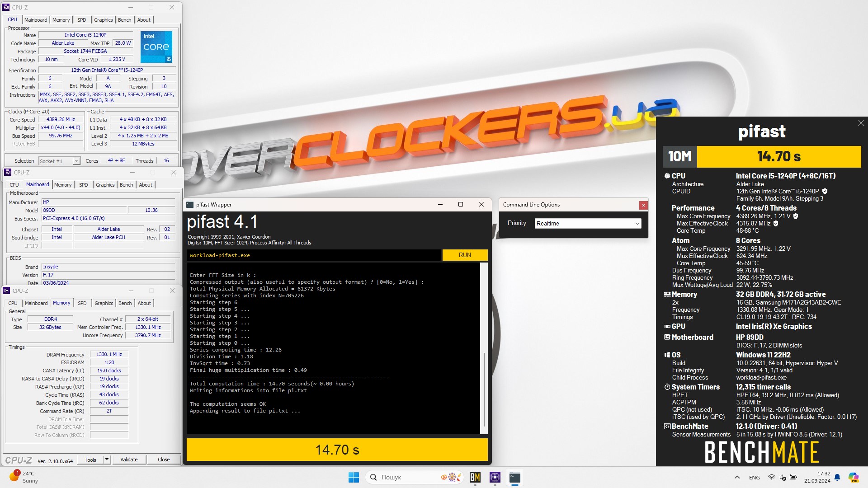Click the Max Core Frequency verified shield icon

coord(796,216)
